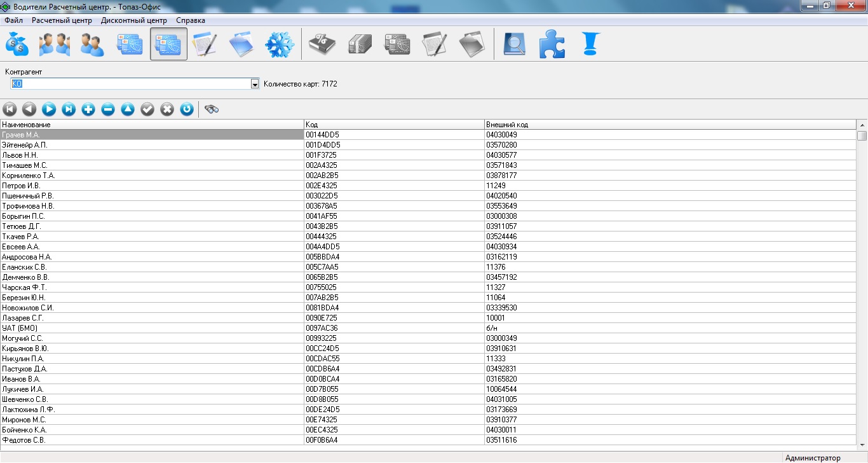This screenshot has width=868, height=463.
Task: Open the gray notepad with pencil icon
Action: (435, 44)
